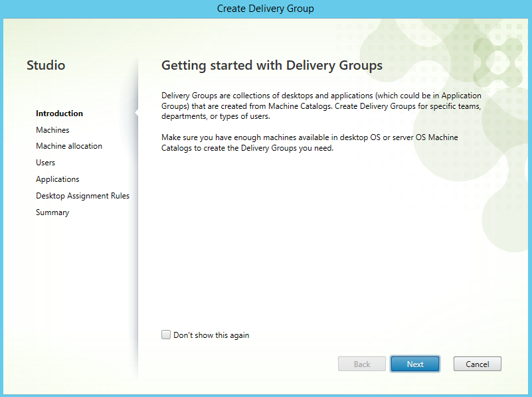Tick the "Don't show this again" checkbox
This screenshot has height=397, width=532.
tap(166, 335)
